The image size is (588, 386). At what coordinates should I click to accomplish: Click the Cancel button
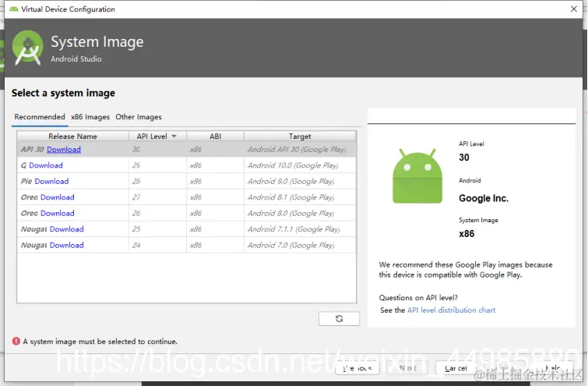tap(456, 368)
